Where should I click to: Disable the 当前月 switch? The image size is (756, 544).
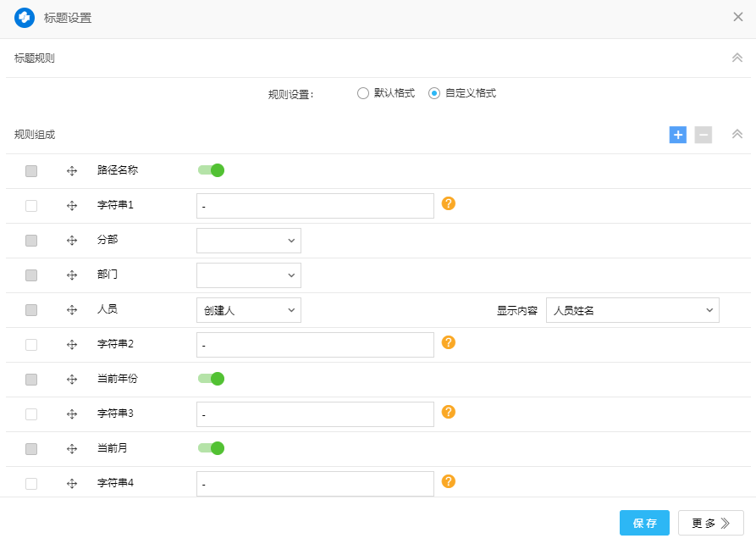tap(211, 448)
